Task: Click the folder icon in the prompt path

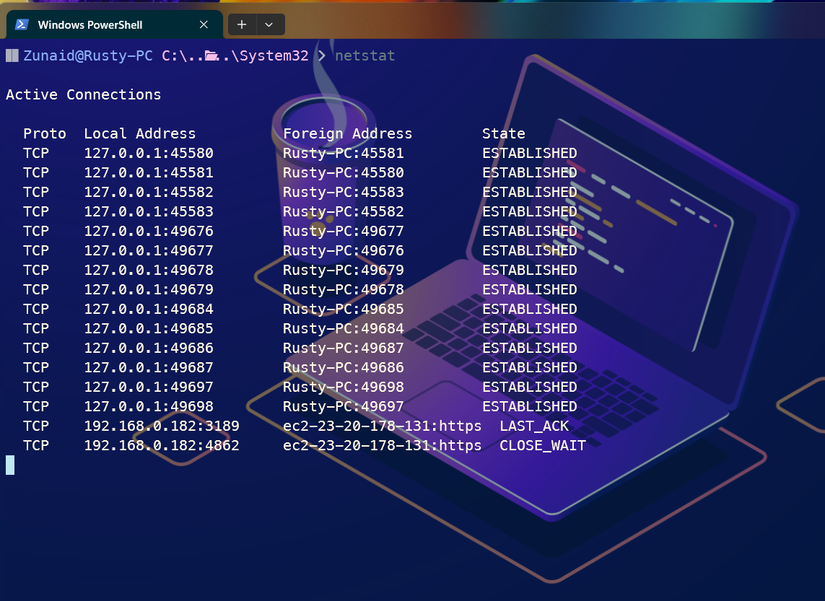Action: [x=210, y=56]
